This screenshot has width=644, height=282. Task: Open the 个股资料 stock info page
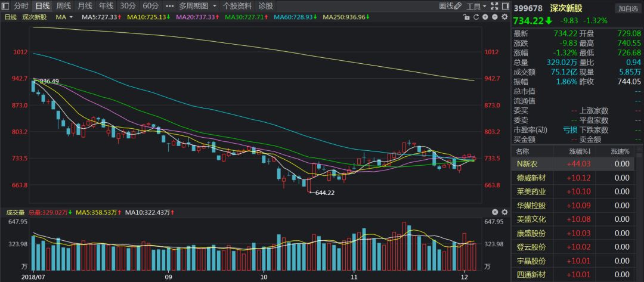(237, 6)
